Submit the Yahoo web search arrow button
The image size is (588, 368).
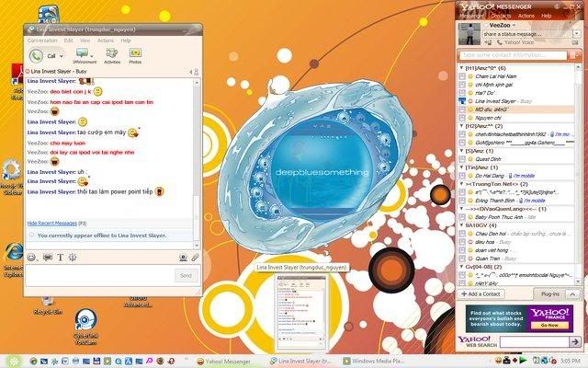click(574, 341)
